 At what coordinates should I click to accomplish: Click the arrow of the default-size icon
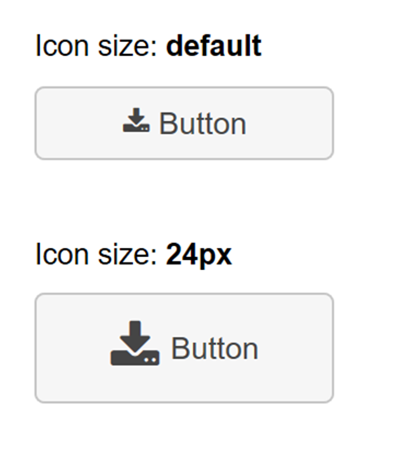point(136,116)
